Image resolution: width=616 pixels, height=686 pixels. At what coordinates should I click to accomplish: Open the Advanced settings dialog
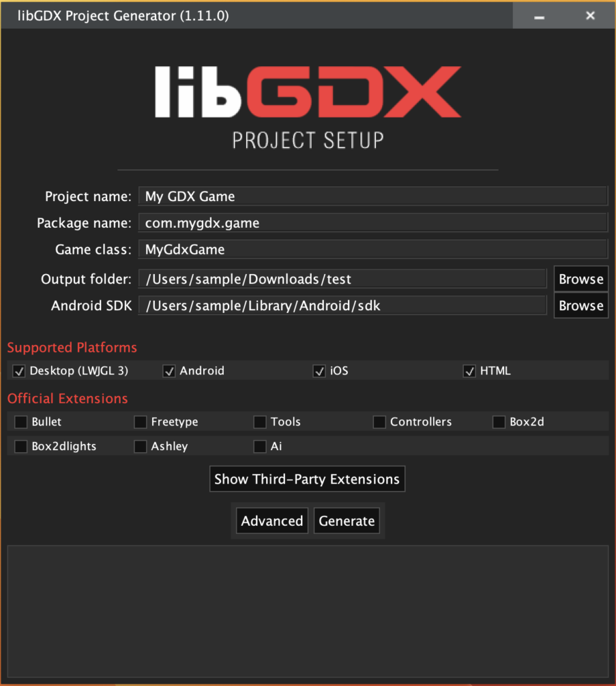272,521
